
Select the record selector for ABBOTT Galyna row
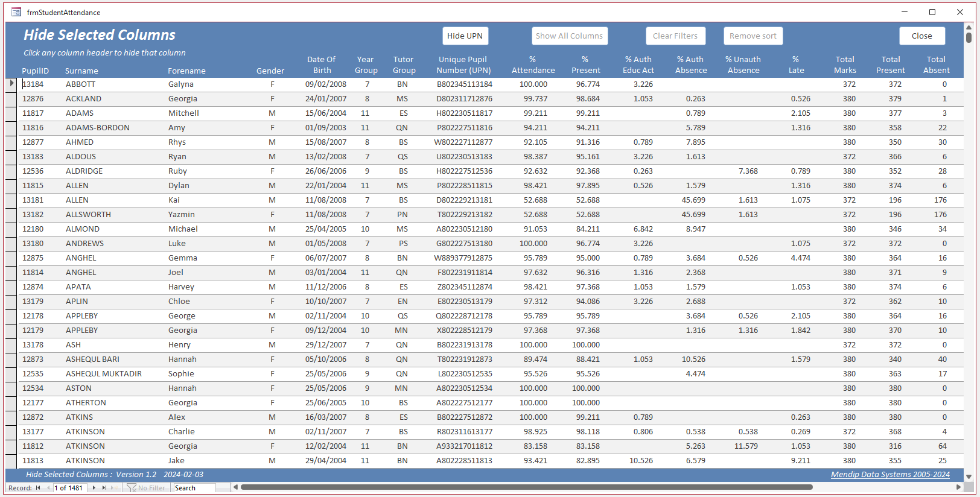tap(11, 84)
